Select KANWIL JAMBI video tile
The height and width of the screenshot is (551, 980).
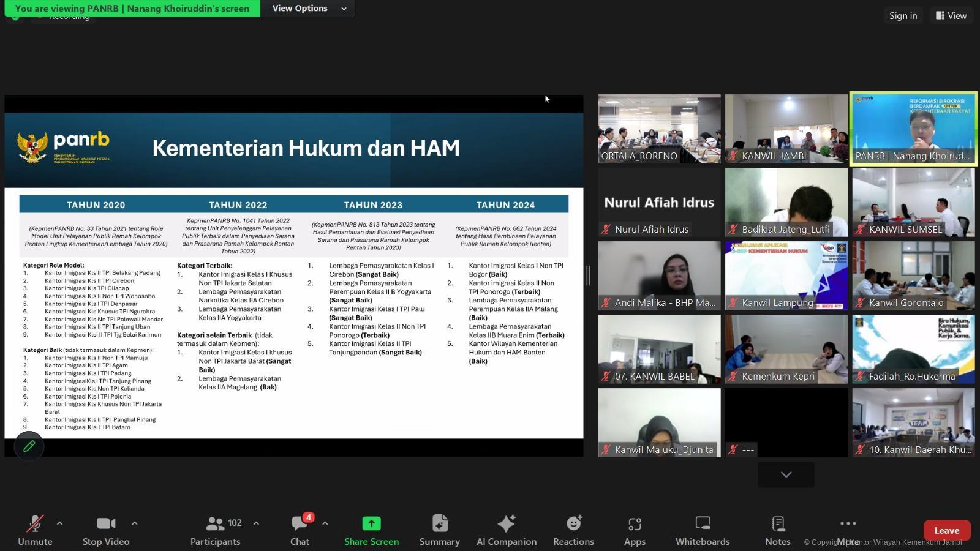point(786,129)
